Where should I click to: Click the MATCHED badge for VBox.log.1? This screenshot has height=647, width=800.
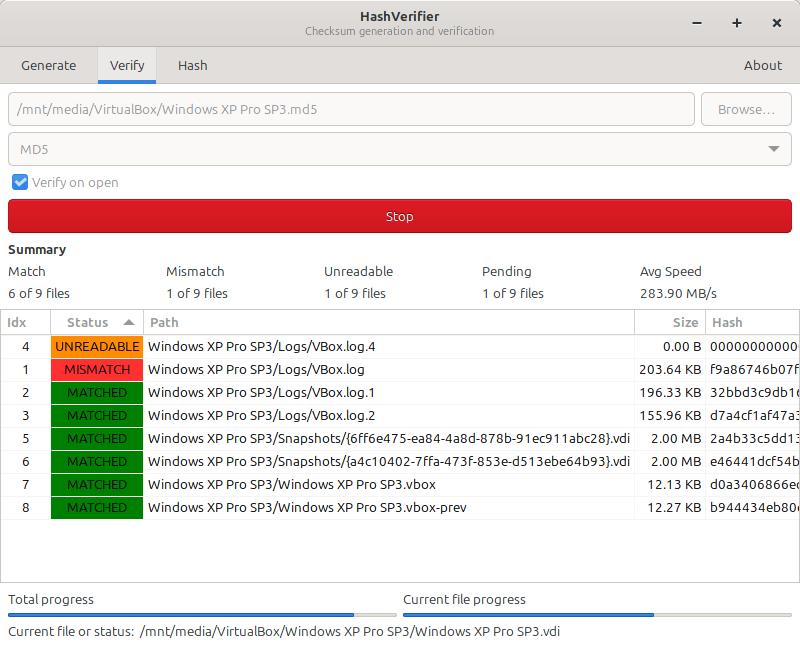click(97, 393)
